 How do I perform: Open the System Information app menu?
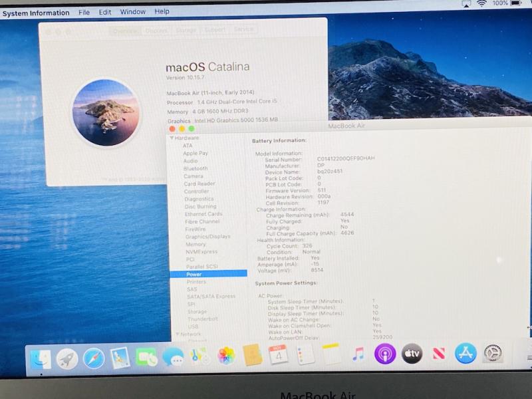coord(36,13)
